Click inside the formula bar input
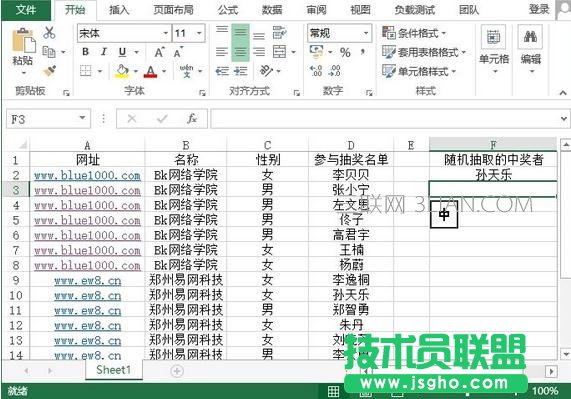The image size is (571, 399). click(x=384, y=118)
